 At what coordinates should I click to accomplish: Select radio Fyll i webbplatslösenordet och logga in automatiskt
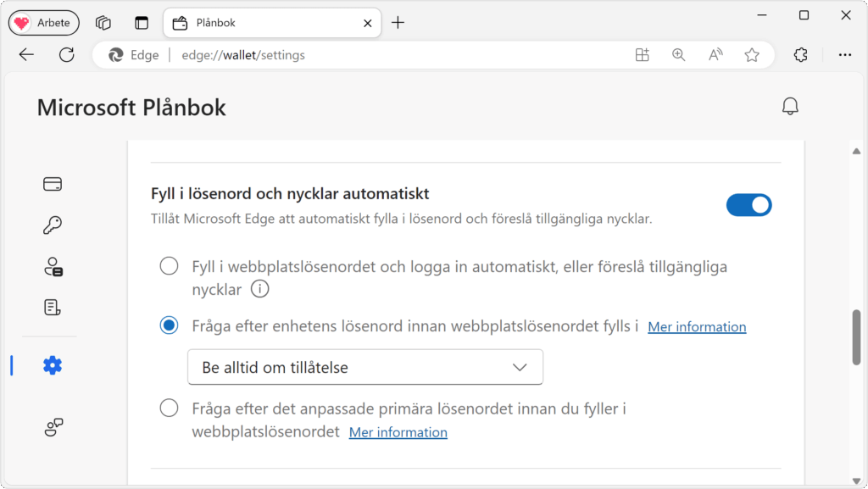(x=169, y=266)
